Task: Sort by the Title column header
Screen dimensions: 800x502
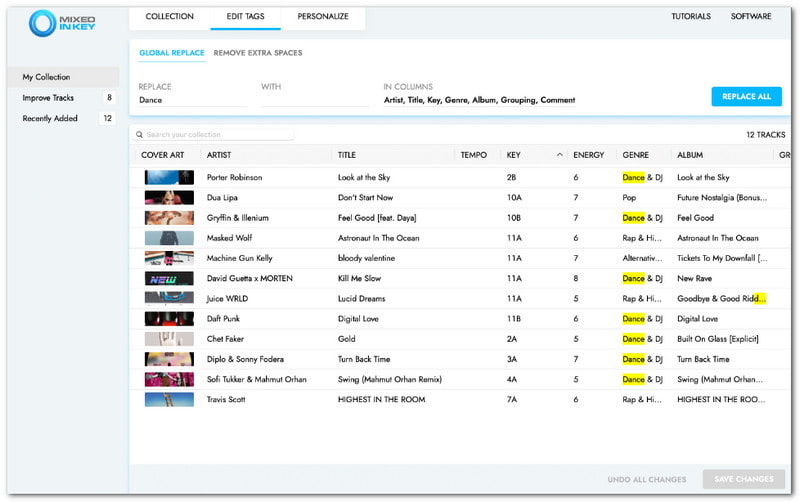Action: 346,155
